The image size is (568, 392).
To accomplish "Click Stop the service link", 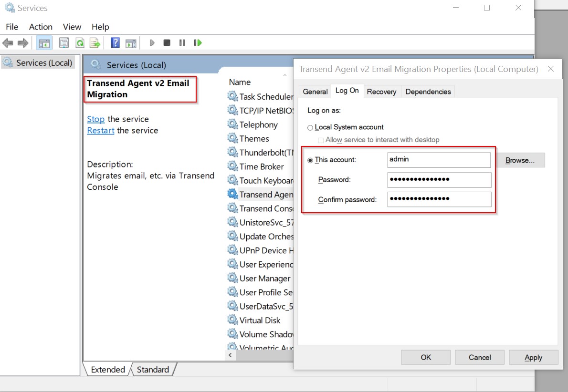I will (95, 119).
